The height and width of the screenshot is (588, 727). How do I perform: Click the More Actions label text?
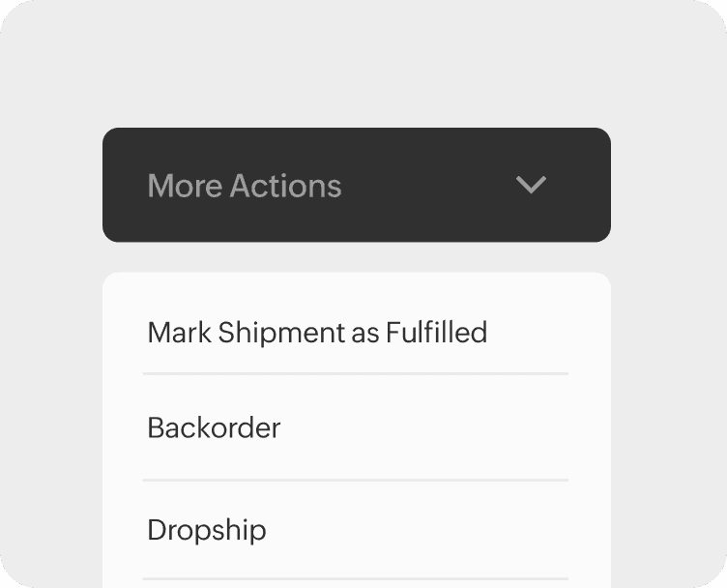pyautogui.click(x=244, y=186)
